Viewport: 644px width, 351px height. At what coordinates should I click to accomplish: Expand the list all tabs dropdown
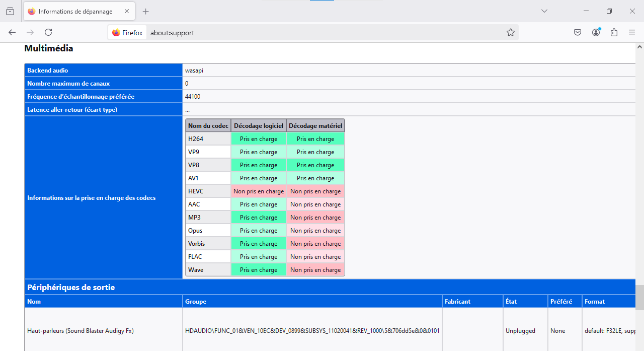coord(544,11)
